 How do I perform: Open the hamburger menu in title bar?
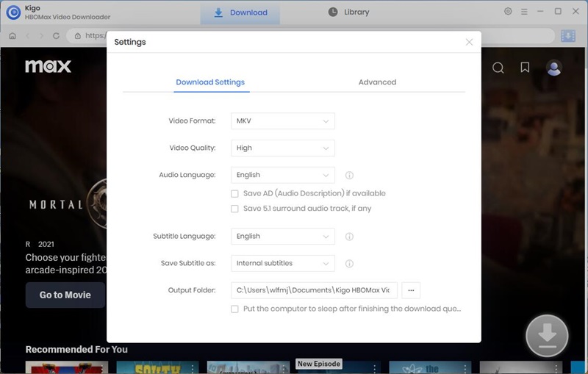click(524, 12)
